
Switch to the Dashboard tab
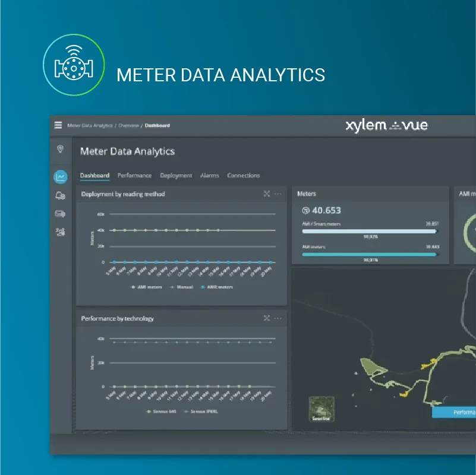click(94, 175)
